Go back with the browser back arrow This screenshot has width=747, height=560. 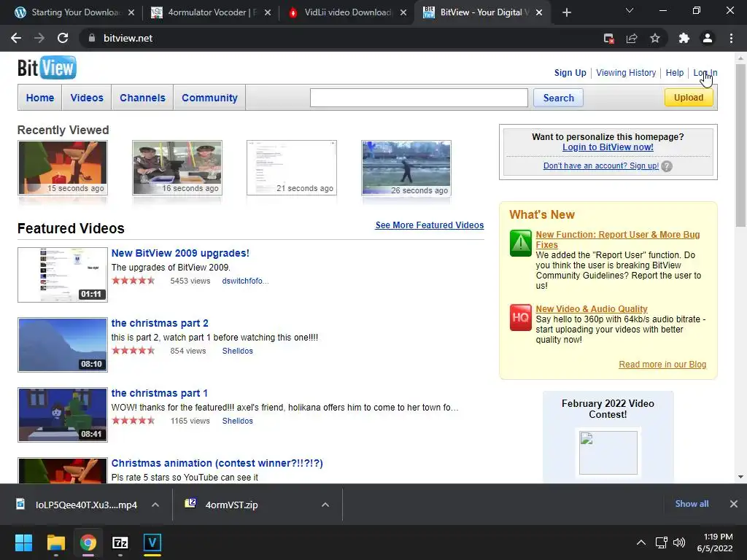click(16, 38)
